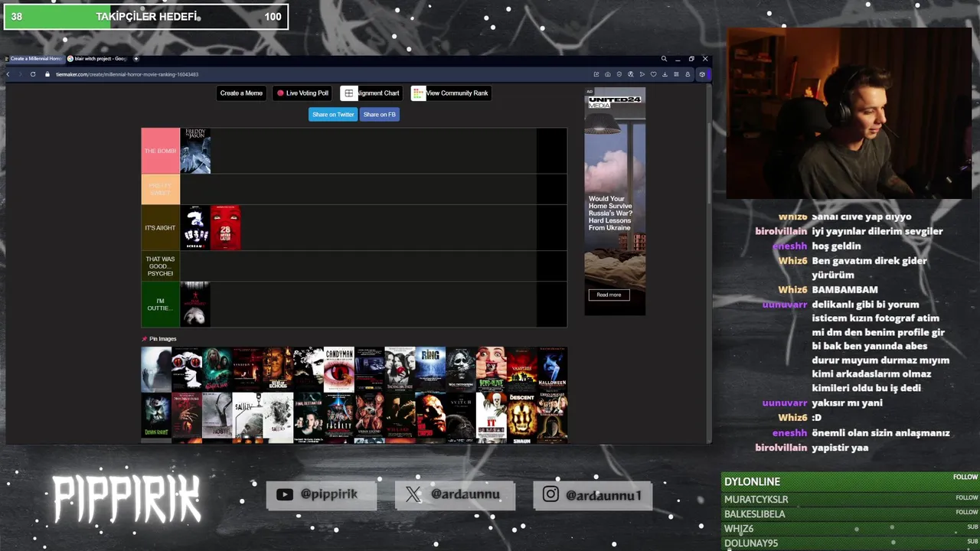Click the play arrow icon in browser toolbar
The width and height of the screenshot is (980, 551).
(x=642, y=74)
